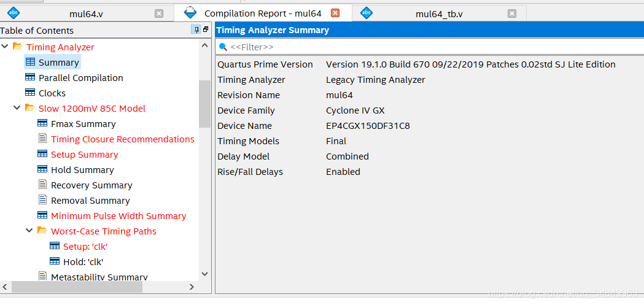Click the Hold: 'clk' table icon
Screen dimensions: 644x305
55,261
